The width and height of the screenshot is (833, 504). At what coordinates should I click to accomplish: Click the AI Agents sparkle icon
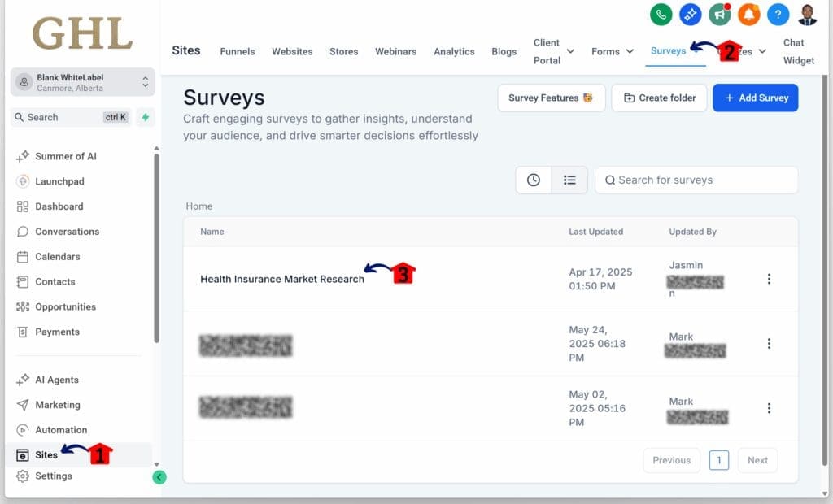tap(22, 380)
